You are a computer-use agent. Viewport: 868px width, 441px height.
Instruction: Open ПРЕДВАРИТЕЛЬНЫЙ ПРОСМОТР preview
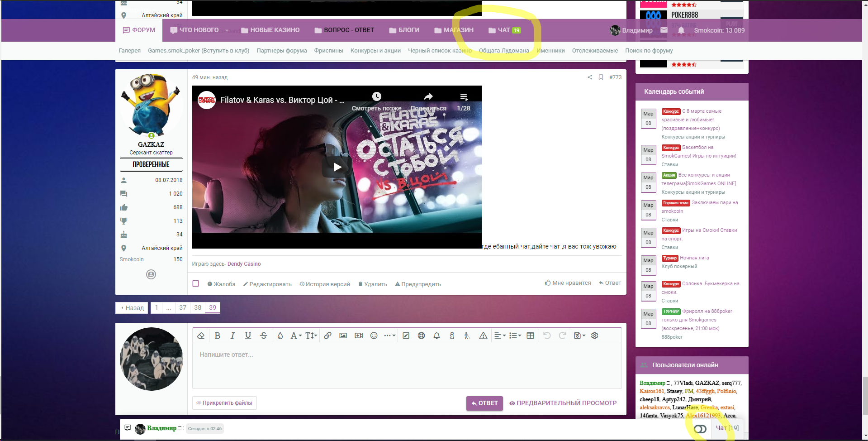[x=563, y=403]
